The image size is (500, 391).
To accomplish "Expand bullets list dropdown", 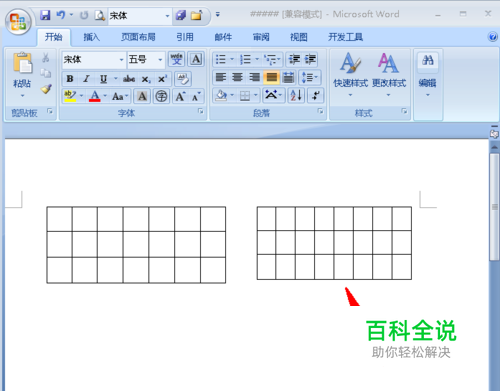I will [232, 59].
